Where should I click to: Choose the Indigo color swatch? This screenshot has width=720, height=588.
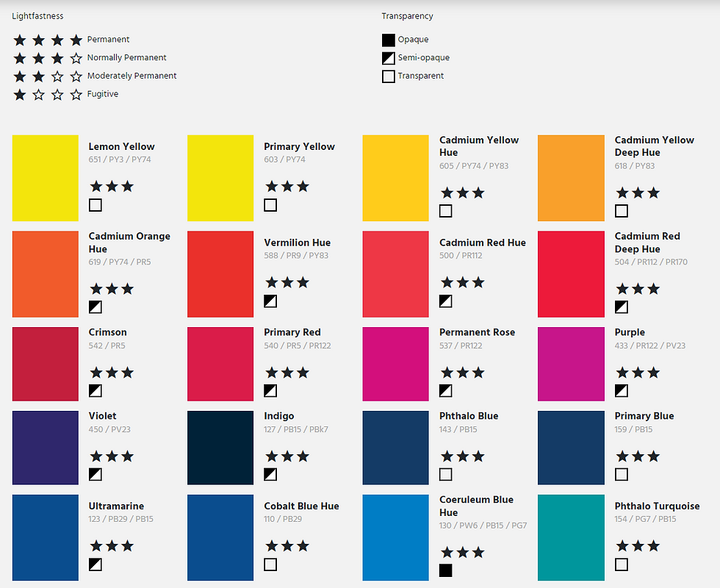click(220, 448)
